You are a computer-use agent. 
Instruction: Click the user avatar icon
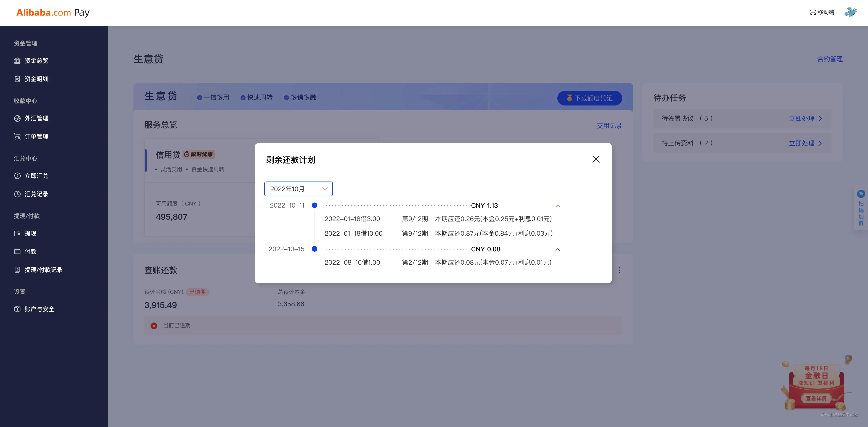pyautogui.click(x=850, y=12)
